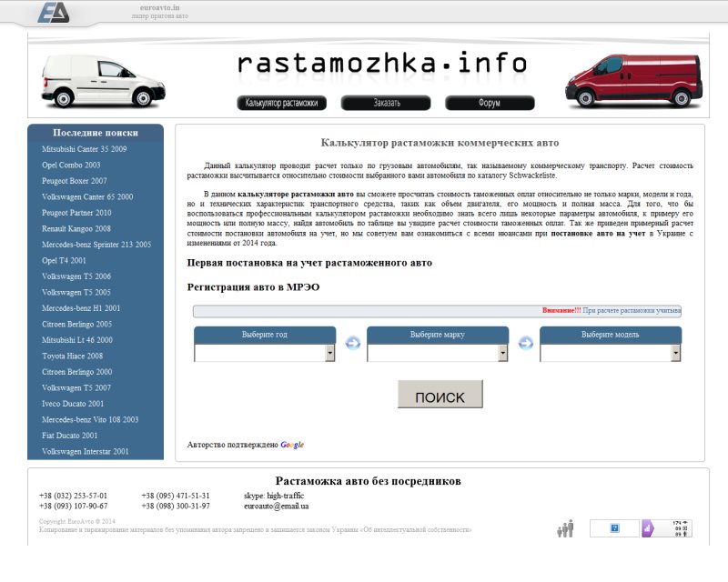Select the Заказать menu item
Image resolution: width=728 pixels, height=582 pixels.
(386, 103)
